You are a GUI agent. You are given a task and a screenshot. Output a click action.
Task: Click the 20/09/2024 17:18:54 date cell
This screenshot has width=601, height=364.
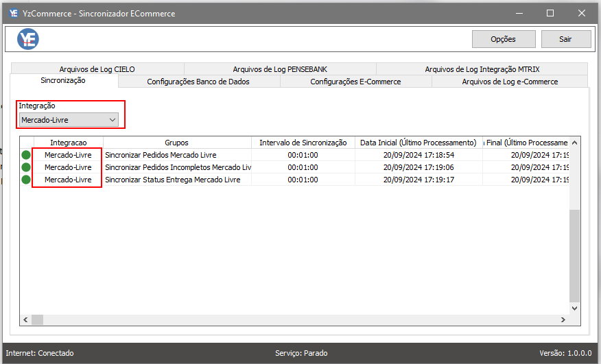tap(419, 155)
